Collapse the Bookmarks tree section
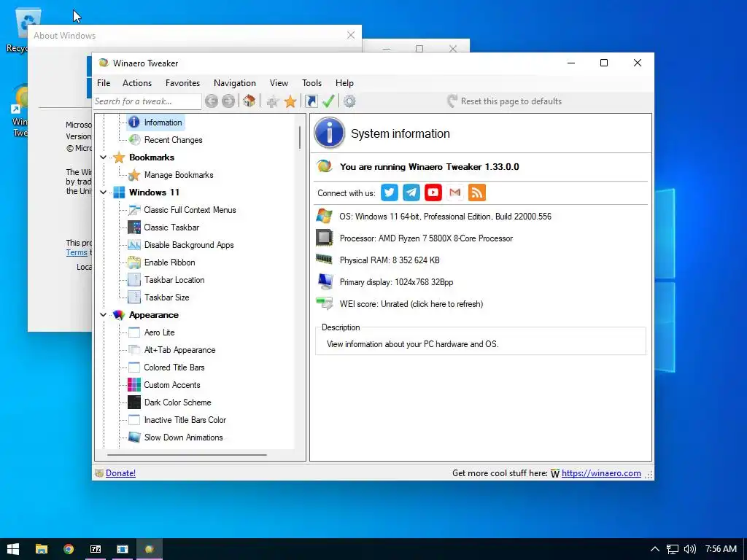Viewport: 747px width, 560px height. pos(103,157)
